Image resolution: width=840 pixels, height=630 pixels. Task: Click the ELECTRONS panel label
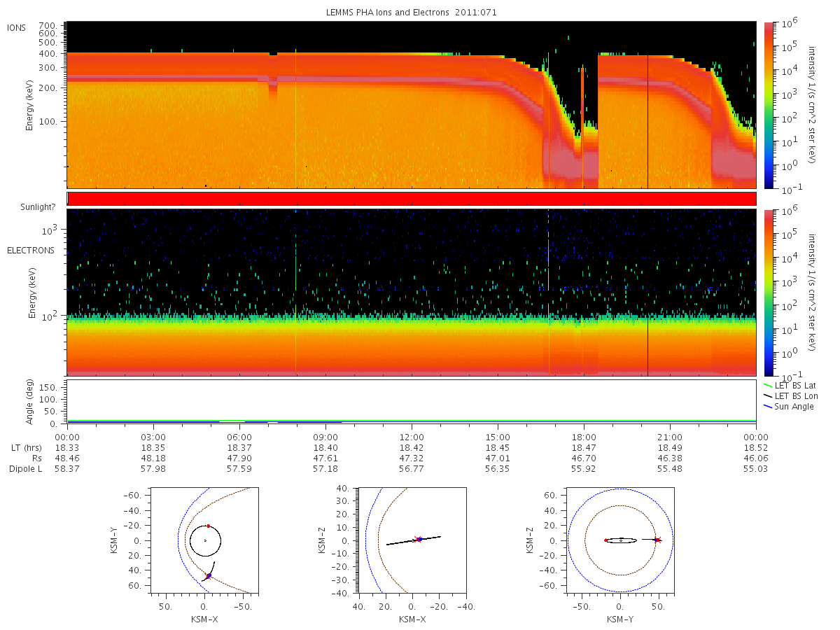point(31,251)
